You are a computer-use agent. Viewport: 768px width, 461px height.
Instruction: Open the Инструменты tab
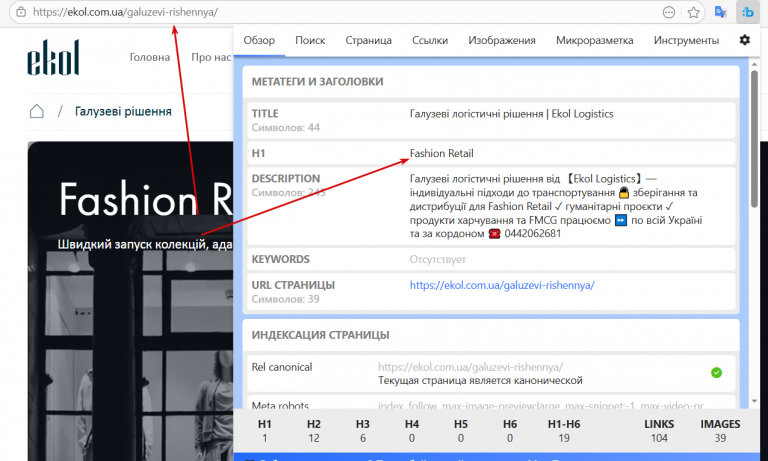tap(686, 40)
